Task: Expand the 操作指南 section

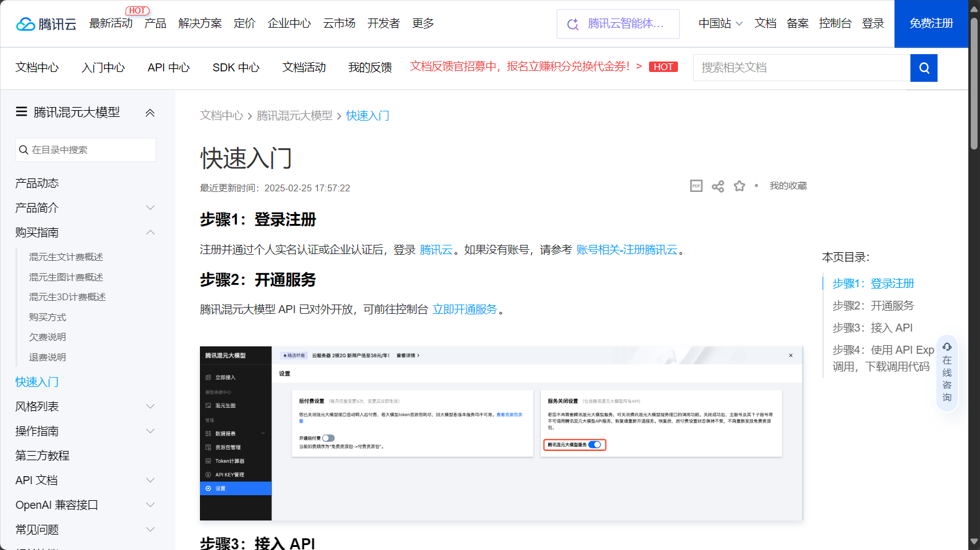Action: [150, 431]
